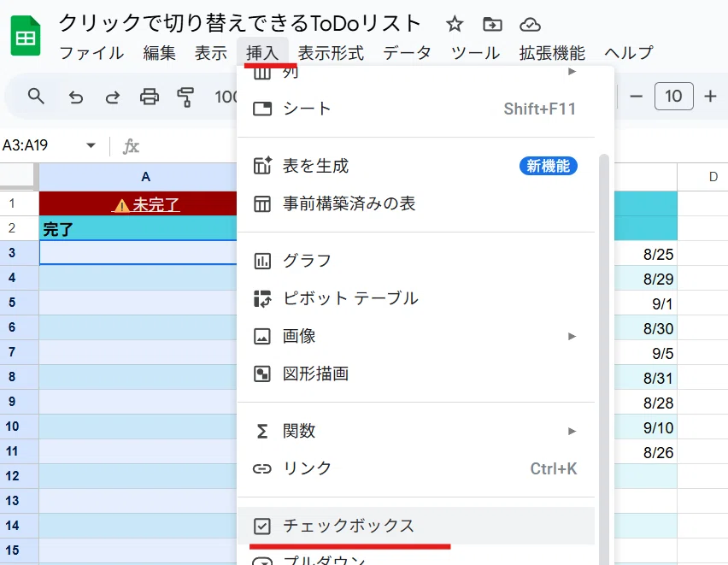Open the 編集 menu
This screenshot has width=728, height=565.
[159, 53]
